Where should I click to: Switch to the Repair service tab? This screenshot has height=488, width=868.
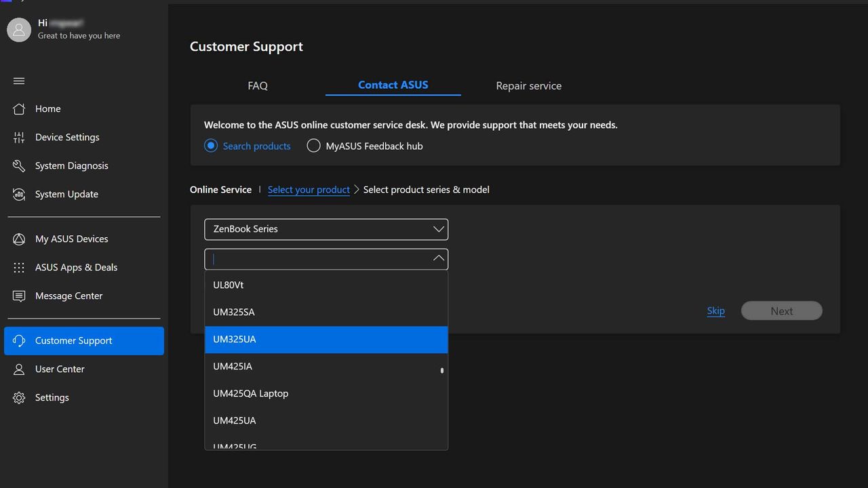click(x=529, y=86)
